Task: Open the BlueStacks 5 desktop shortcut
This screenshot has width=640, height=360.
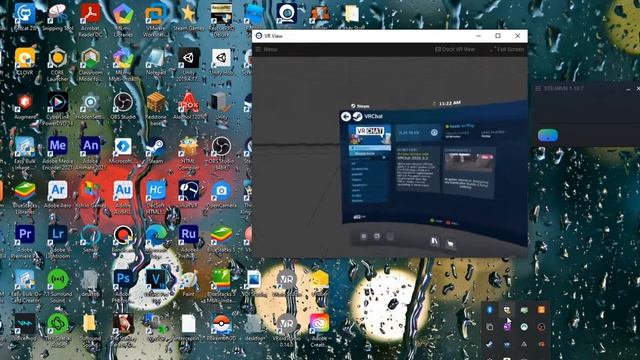Action: click(221, 238)
